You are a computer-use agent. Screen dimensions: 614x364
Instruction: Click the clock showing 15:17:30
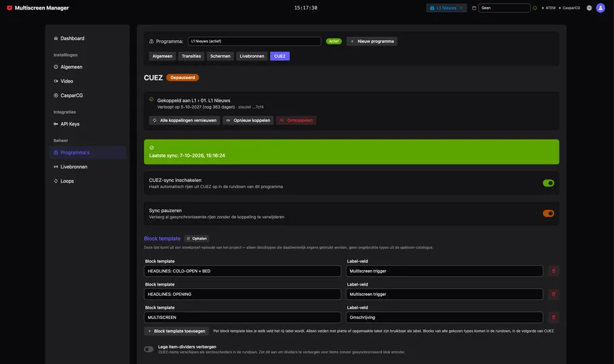point(306,7)
